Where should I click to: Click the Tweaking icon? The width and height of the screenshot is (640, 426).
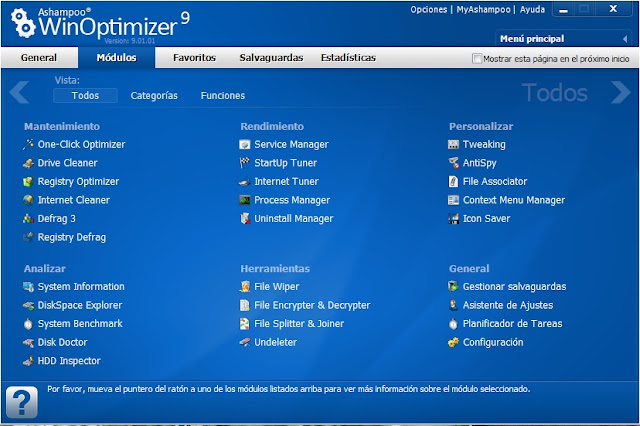pyautogui.click(x=453, y=144)
